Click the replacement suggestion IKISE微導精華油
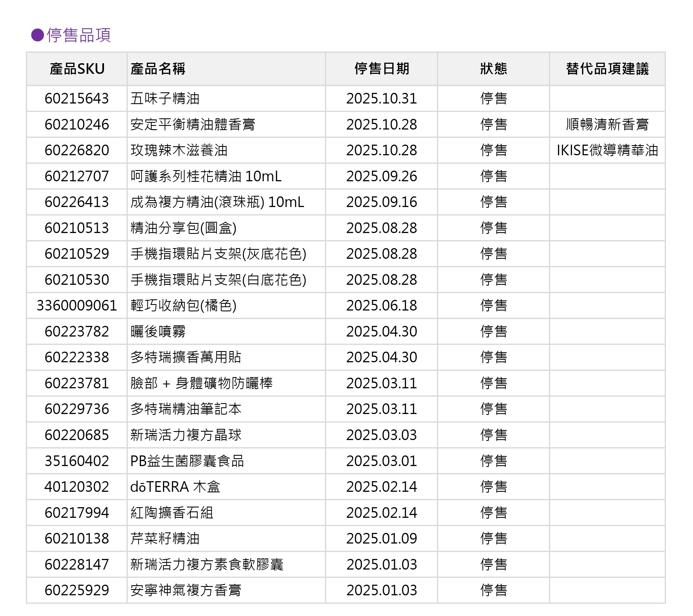 click(x=607, y=150)
